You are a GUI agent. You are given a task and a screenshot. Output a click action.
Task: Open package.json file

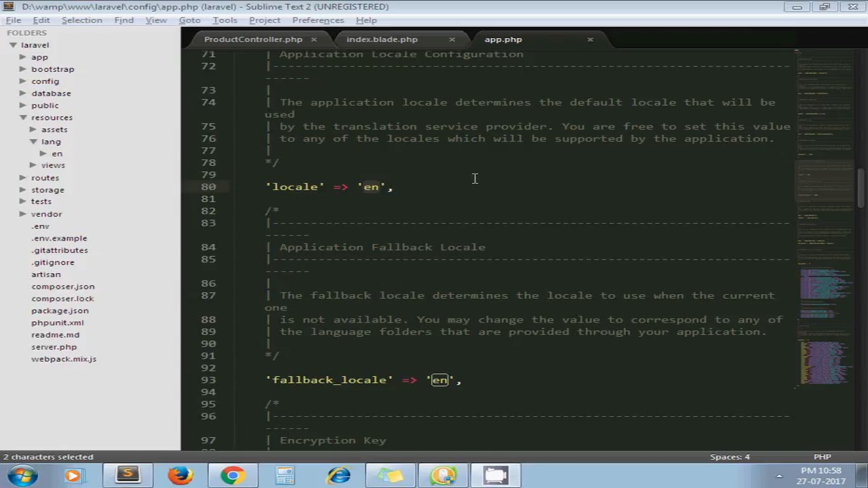point(60,310)
